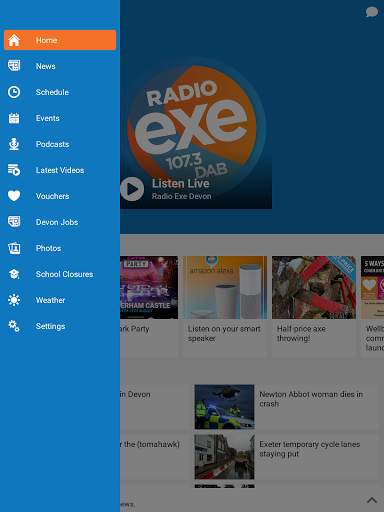Image resolution: width=384 pixels, height=512 pixels.
Task: Open the Powderham Castle party thumbnail
Action: [x=149, y=287]
